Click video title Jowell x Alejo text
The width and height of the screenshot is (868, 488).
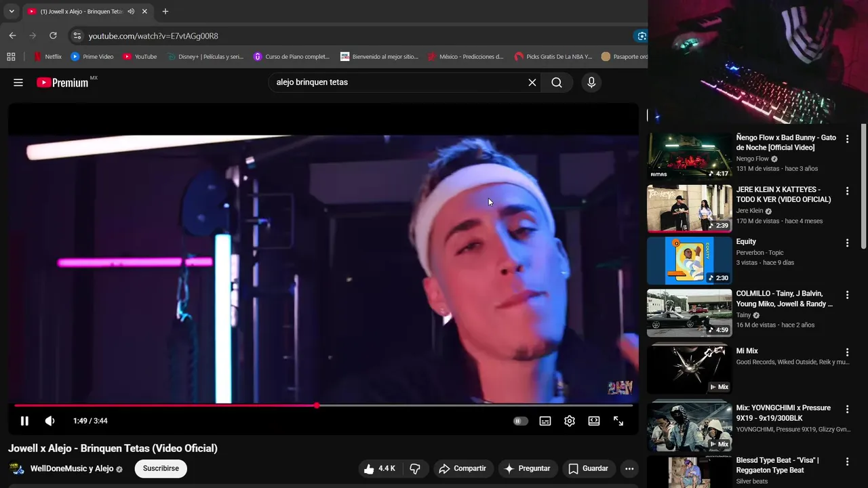(113, 448)
